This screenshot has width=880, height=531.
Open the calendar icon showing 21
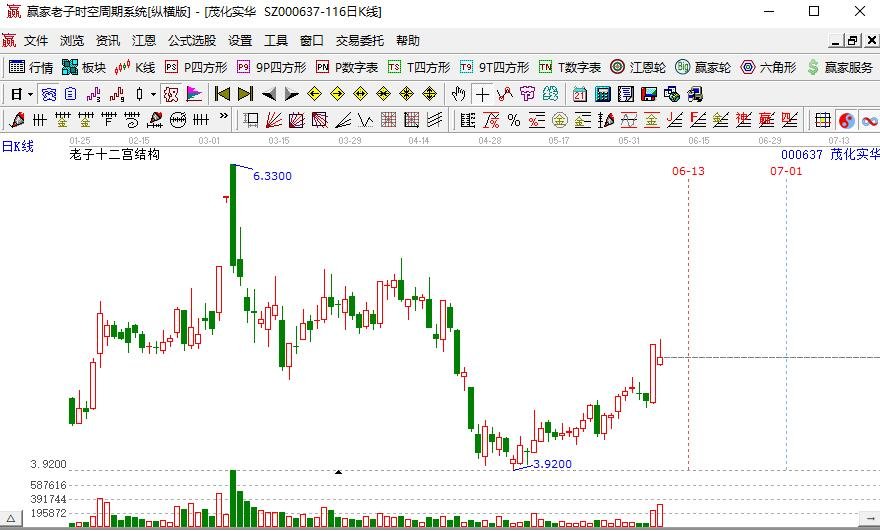580,94
